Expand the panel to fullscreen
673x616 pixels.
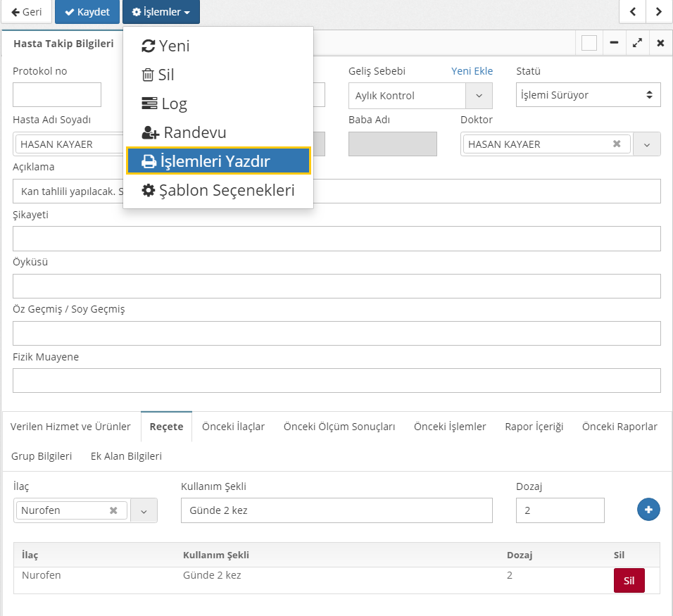click(637, 44)
